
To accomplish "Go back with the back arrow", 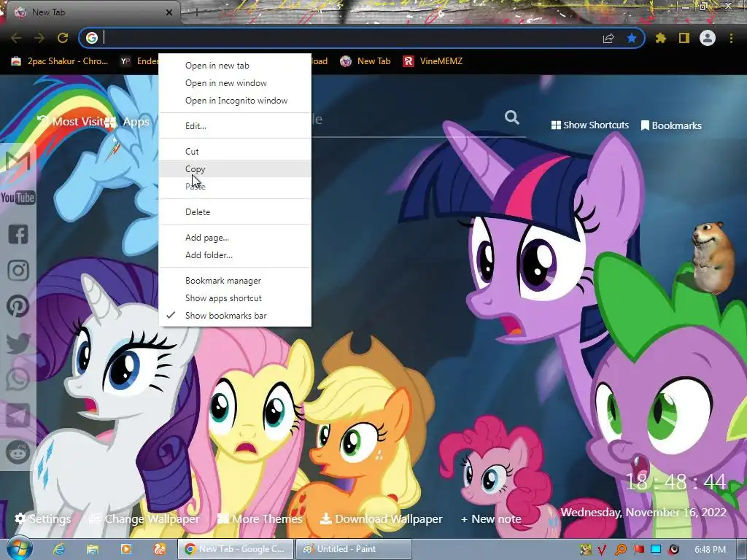I will click(16, 38).
